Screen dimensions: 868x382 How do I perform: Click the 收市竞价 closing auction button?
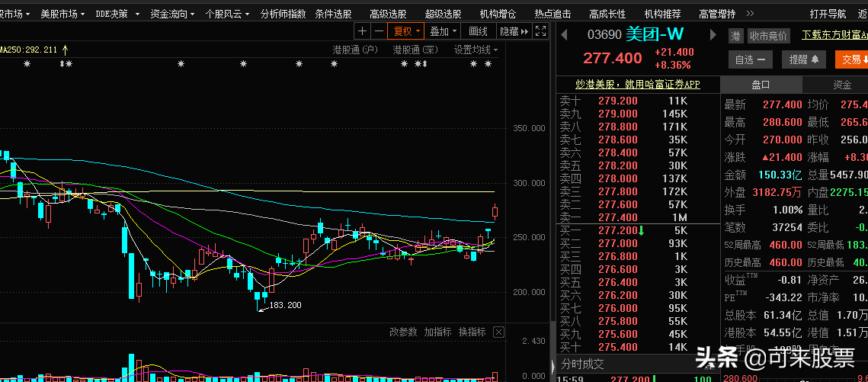pos(768,36)
